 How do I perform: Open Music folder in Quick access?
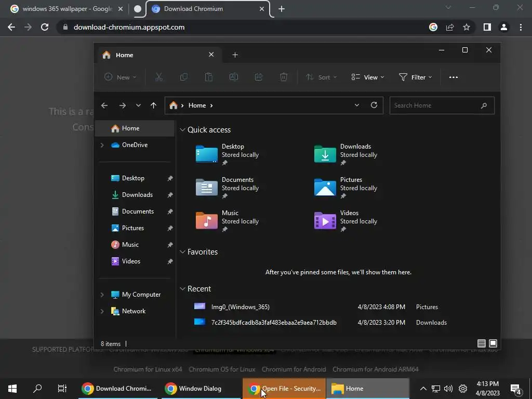pyautogui.click(x=228, y=221)
